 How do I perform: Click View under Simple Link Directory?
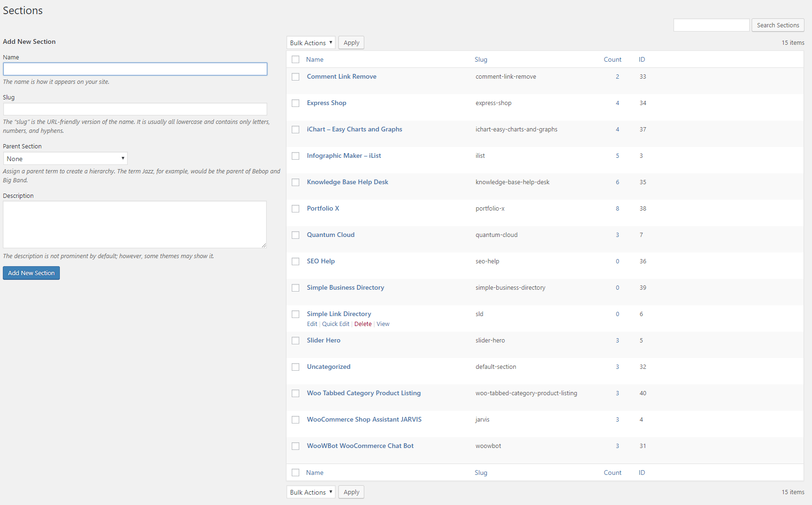tap(383, 324)
